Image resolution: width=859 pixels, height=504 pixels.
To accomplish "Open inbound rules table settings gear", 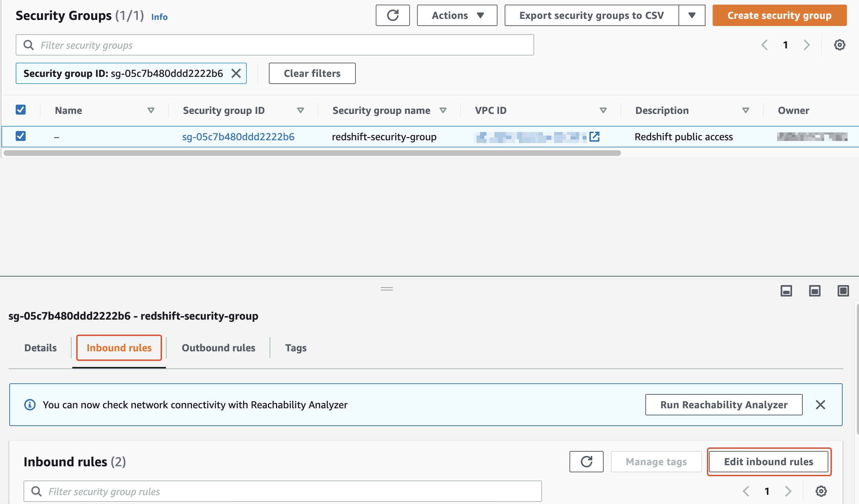I will tap(821, 491).
